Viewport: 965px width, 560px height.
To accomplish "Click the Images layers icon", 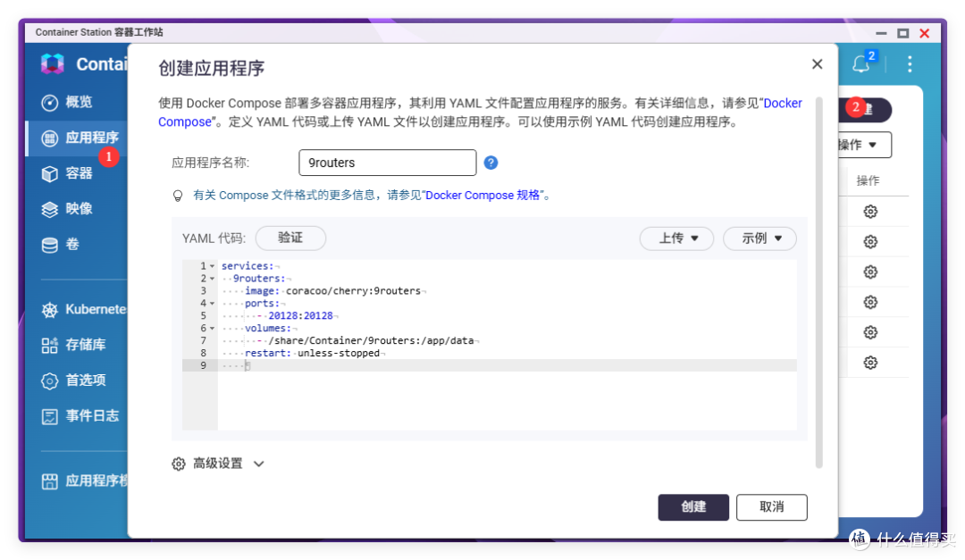I will [50, 210].
